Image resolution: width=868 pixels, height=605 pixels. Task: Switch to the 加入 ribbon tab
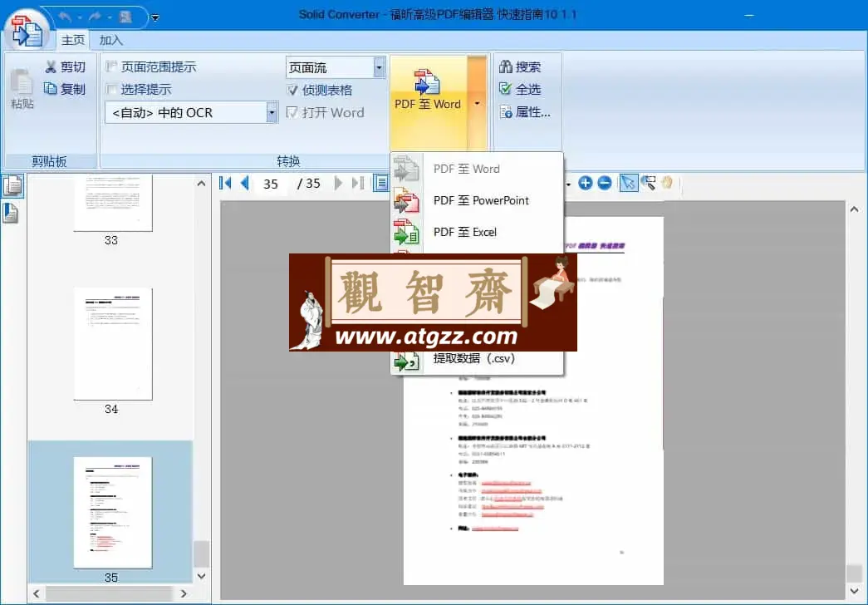tap(110, 40)
